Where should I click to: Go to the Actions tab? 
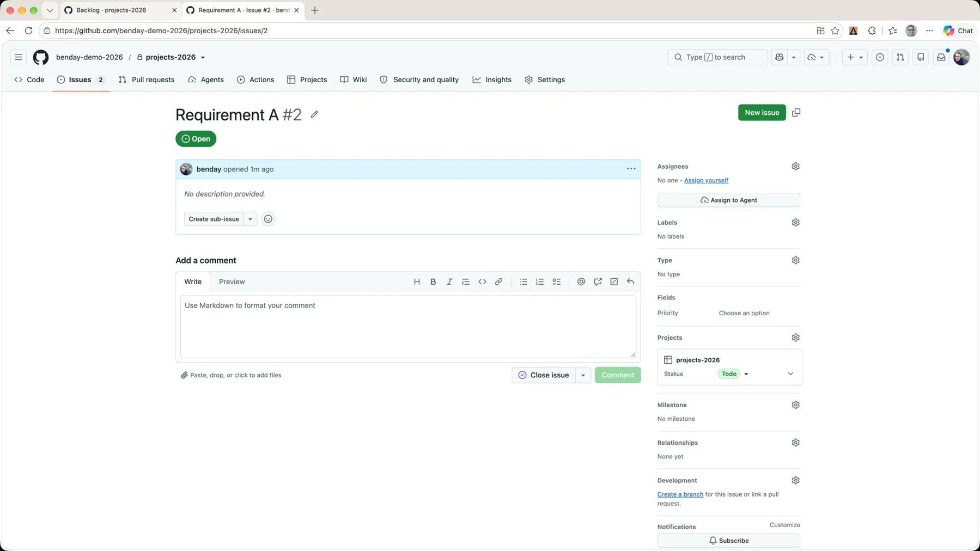[255, 79]
